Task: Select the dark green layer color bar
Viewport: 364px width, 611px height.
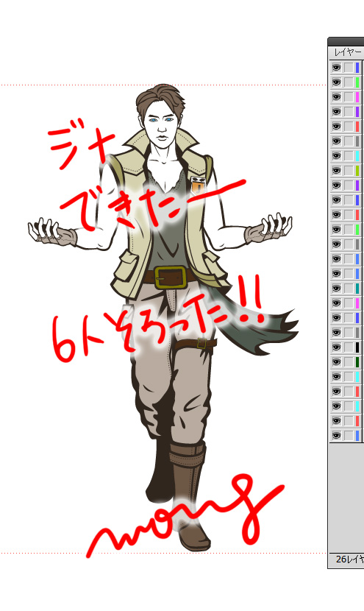Action: pos(357,362)
